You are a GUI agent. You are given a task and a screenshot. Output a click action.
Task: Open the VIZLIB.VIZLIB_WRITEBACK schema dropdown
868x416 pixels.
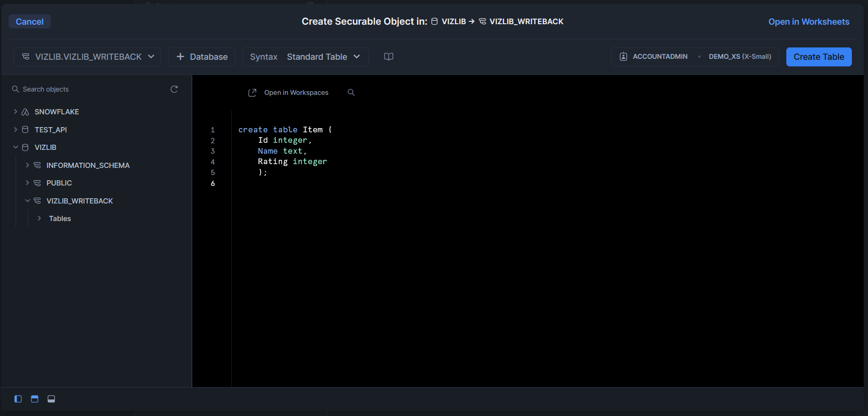pos(88,57)
